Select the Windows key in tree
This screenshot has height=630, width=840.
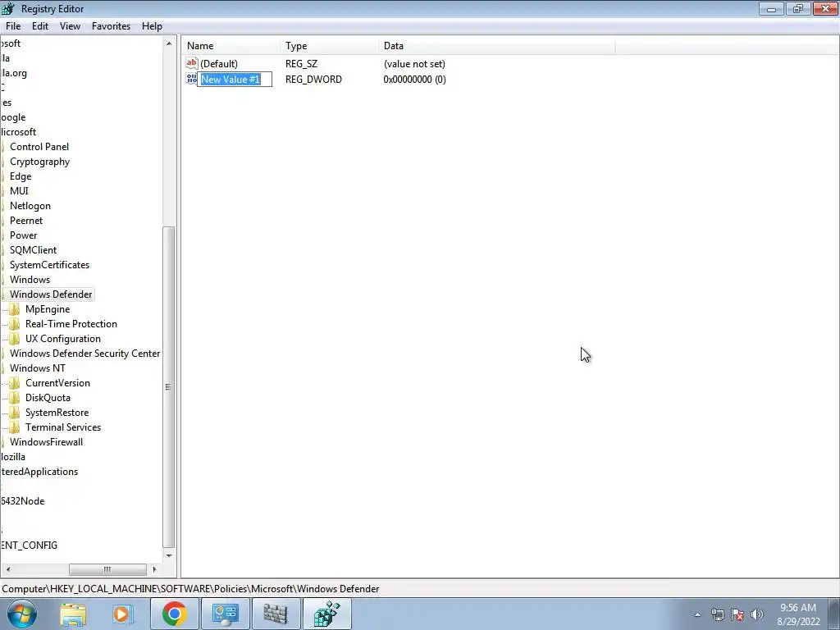[x=30, y=280]
